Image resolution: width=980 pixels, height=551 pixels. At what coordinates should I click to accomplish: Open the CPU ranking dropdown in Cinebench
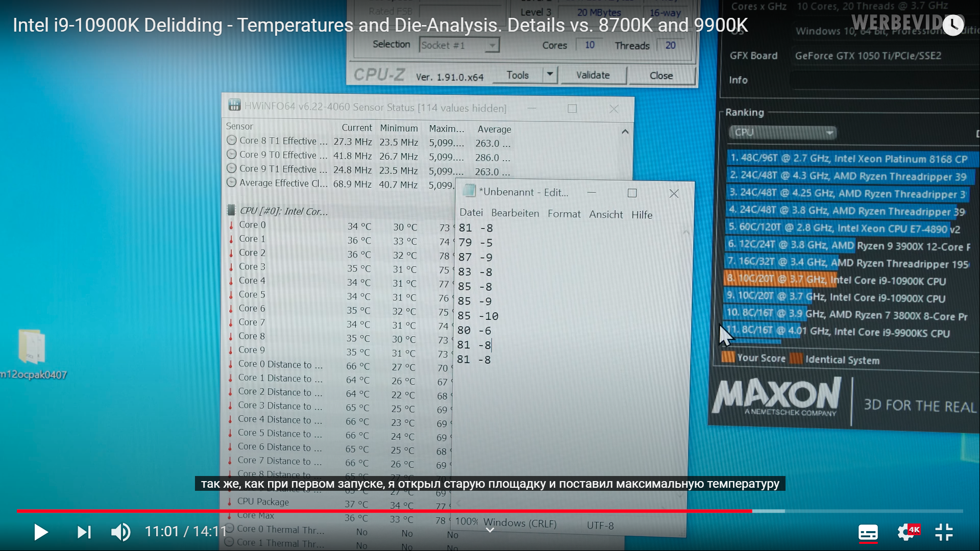pyautogui.click(x=783, y=133)
